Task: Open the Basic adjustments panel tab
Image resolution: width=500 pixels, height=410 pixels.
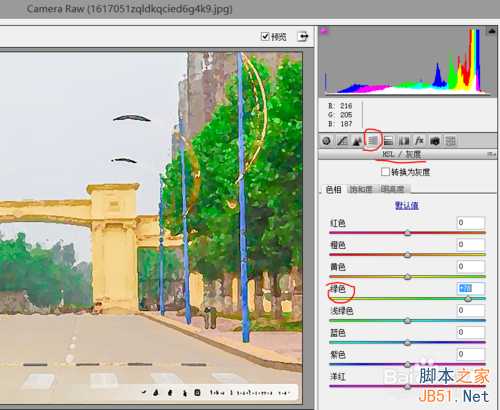Action: (326, 141)
